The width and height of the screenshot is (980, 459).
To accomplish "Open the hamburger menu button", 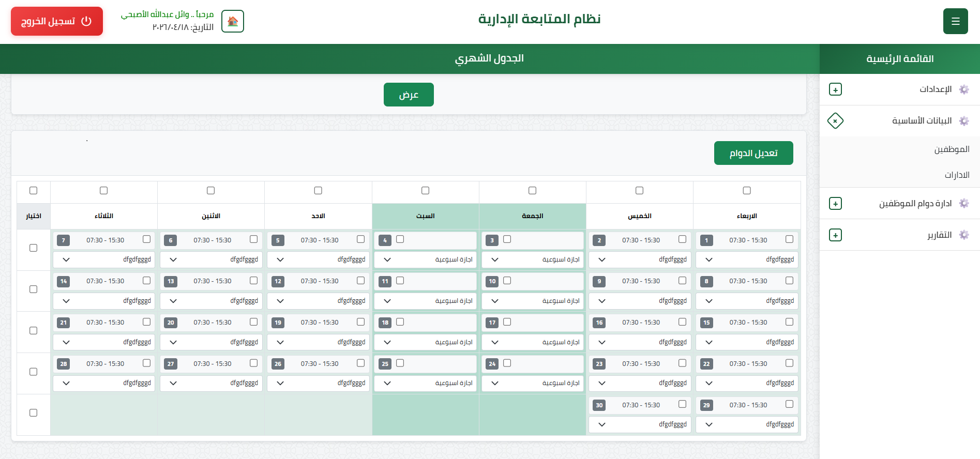I will (955, 21).
